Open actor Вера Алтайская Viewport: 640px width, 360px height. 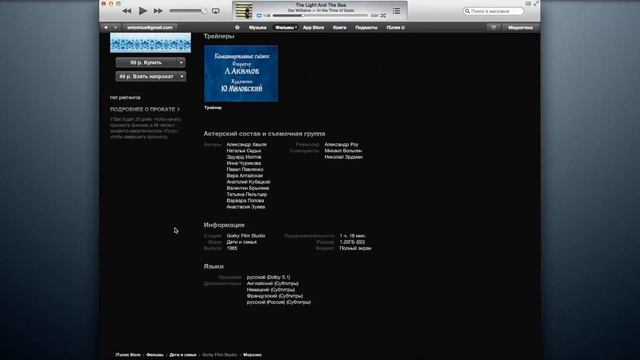(244, 176)
